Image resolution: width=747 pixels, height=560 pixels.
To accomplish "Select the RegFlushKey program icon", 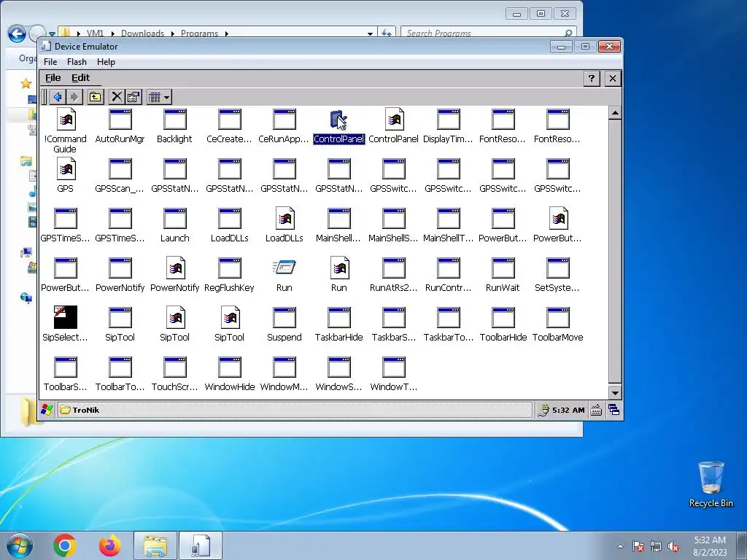I will 230,268.
